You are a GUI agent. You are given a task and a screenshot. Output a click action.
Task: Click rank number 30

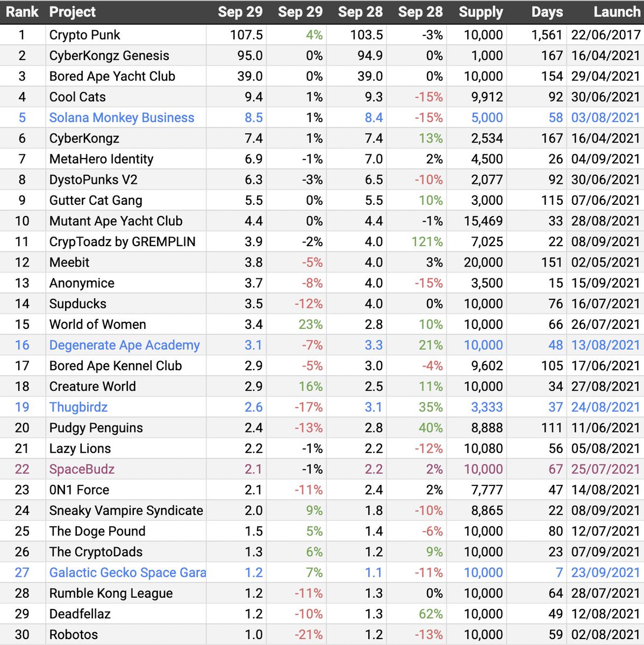point(22,635)
